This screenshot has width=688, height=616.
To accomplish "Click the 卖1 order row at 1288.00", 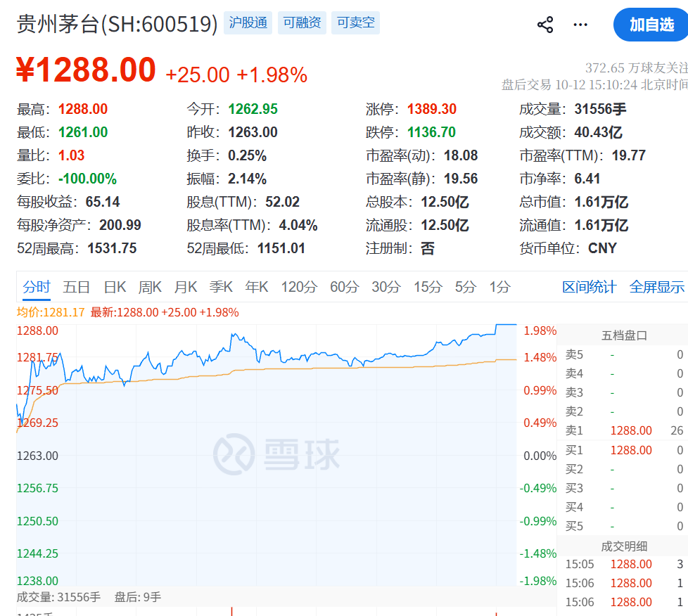I will 624,430.
